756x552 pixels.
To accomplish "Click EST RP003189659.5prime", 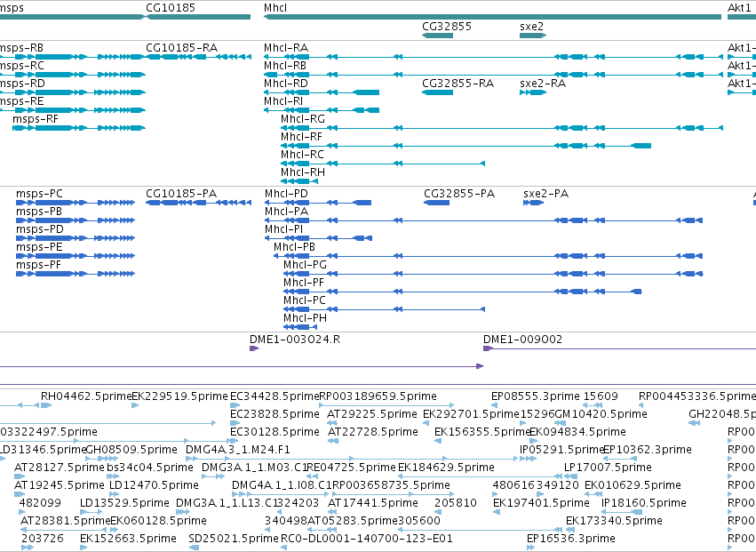I will click(378, 396).
